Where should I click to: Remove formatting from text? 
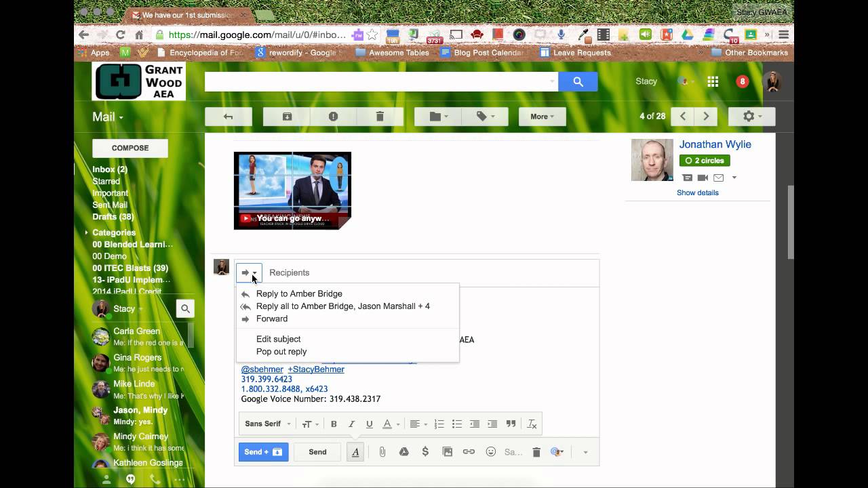coord(532,424)
